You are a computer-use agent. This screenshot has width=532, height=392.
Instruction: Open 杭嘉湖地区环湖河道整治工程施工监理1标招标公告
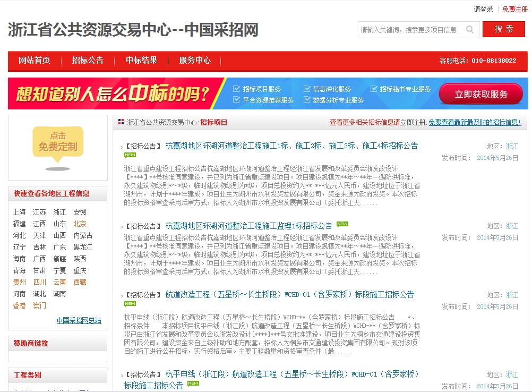pyautogui.click(x=248, y=226)
